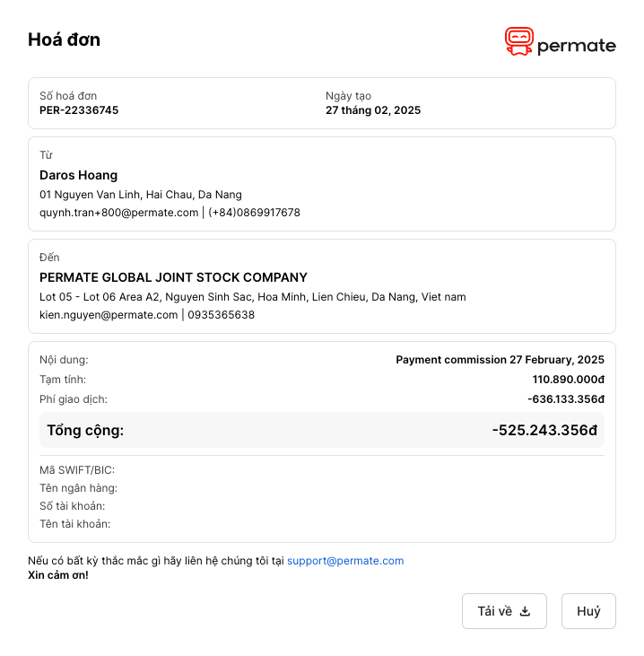Click the Mã SWIFT/BIC label
The image size is (644, 656).
tap(77, 470)
